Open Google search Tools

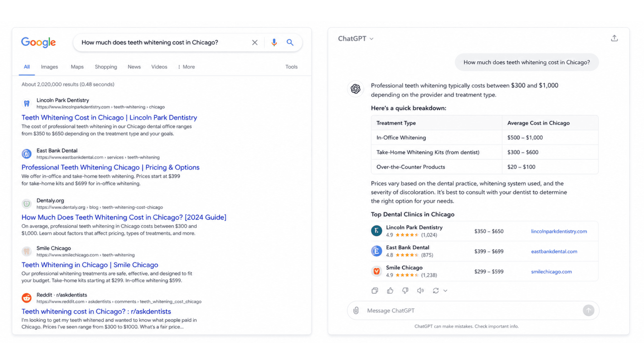[x=291, y=67]
